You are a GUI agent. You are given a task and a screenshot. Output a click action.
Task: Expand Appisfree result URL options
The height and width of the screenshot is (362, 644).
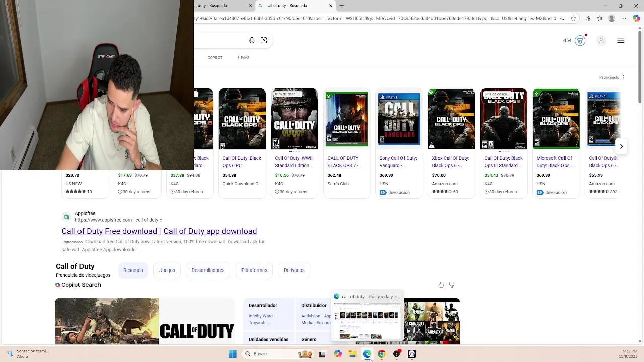(x=161, y=220)
